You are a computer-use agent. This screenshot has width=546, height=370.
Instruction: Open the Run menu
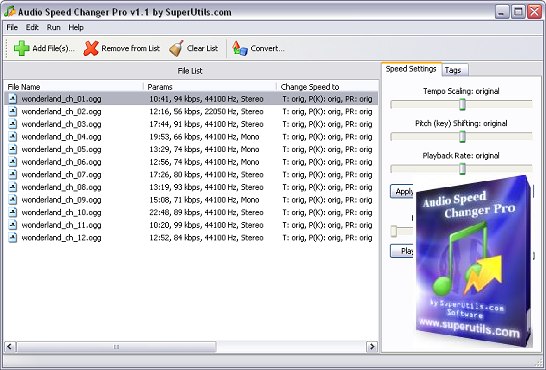54,27
